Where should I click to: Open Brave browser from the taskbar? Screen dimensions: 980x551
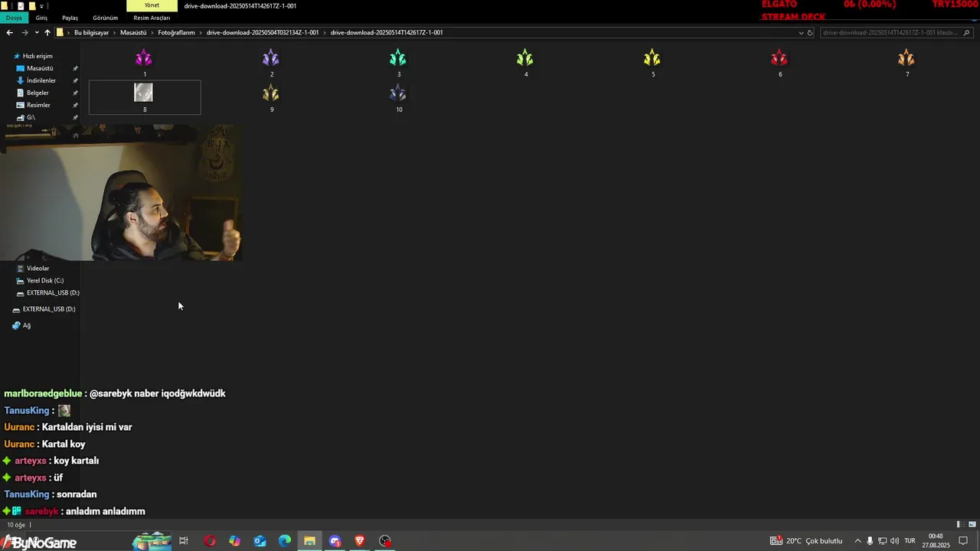point(360,541)
